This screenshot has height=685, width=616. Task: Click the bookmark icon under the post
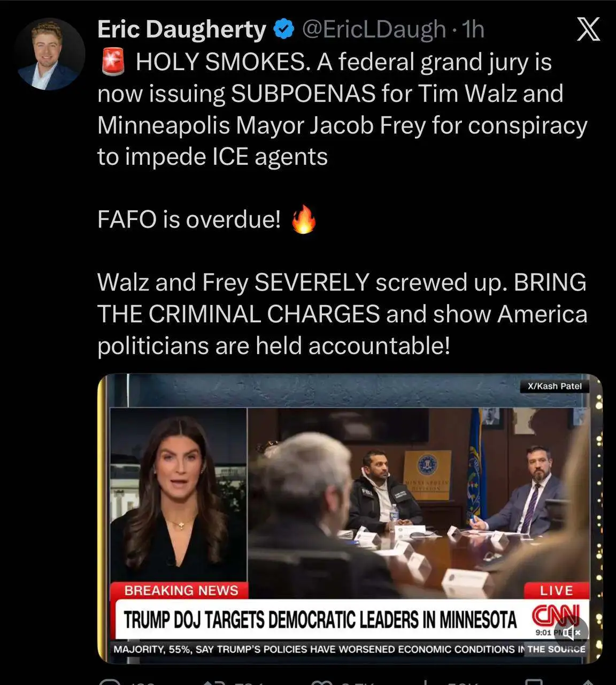[534, 682]
